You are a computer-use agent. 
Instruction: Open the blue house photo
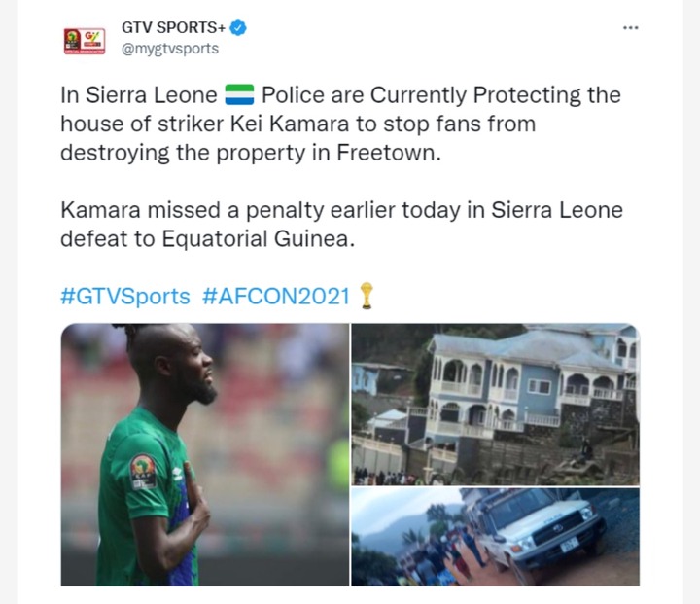click(x=496, y=405)
